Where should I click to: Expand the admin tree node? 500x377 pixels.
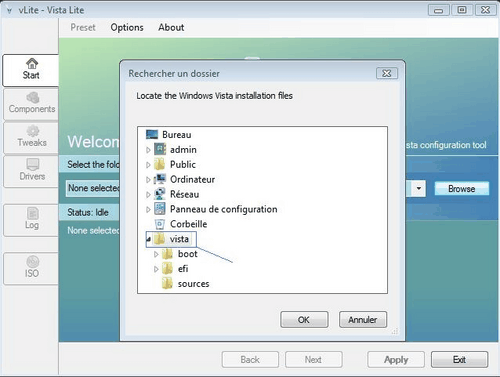click(x=148, y=150)
